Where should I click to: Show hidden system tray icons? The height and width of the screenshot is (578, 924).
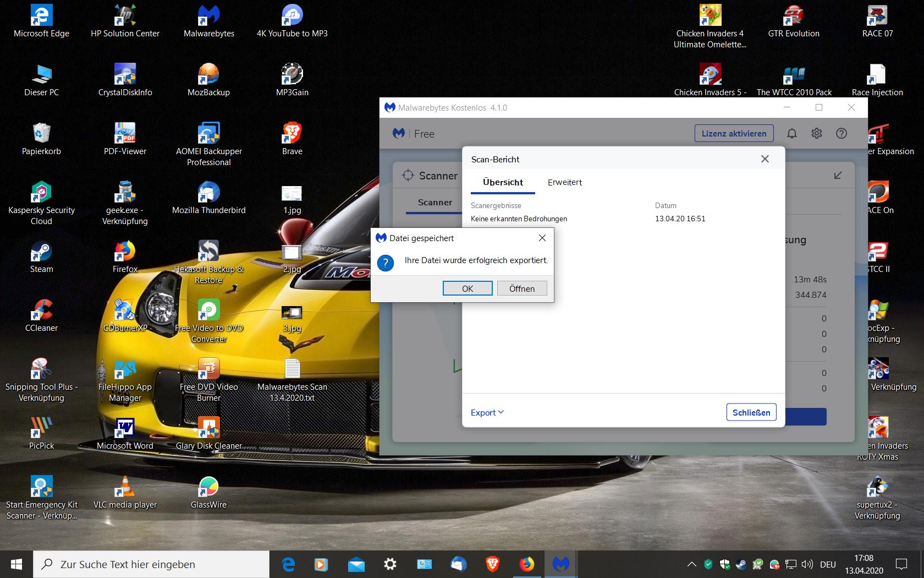(x=692, y=564)
